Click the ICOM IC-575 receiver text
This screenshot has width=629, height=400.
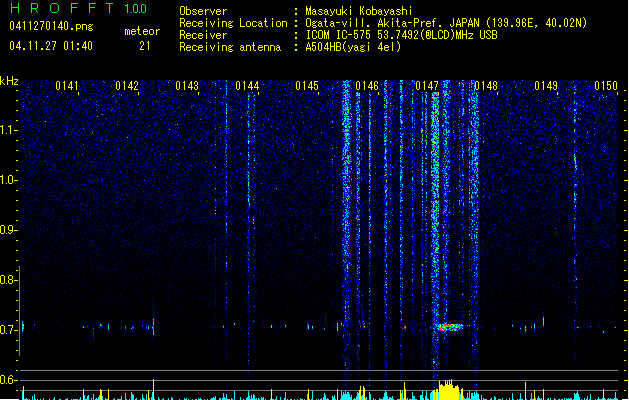pos(401,35)
